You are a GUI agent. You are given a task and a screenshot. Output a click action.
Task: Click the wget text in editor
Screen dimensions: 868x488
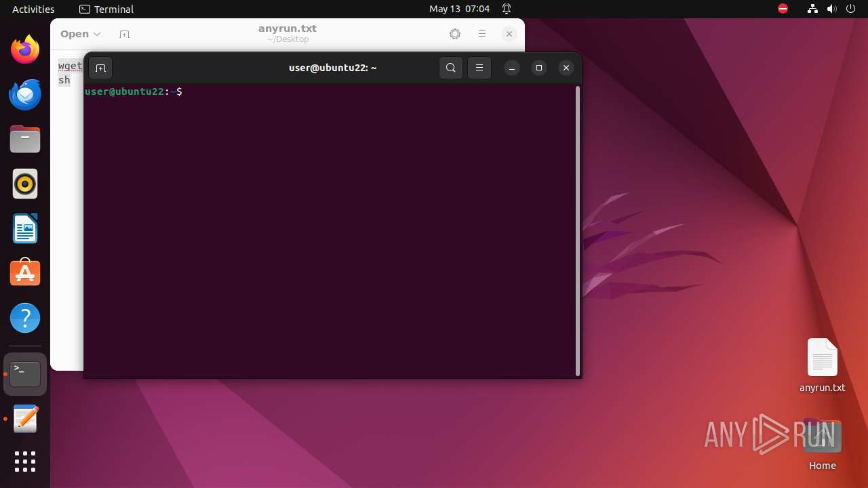70,66
